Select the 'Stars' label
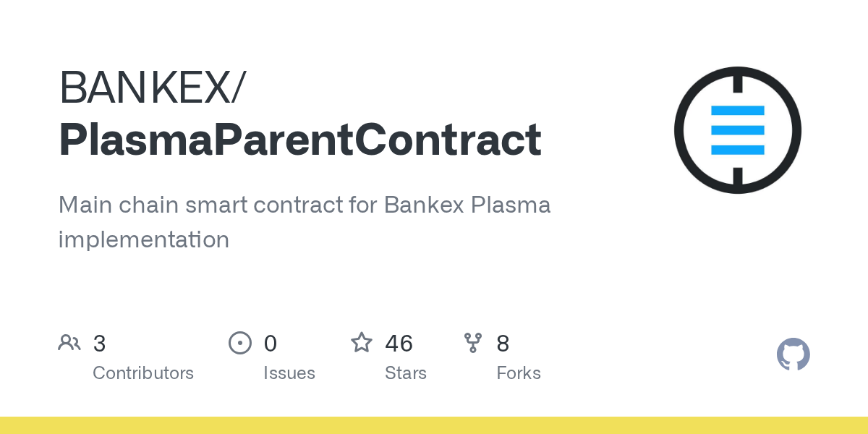Screen dimensions: 868x434 (406, 373)
